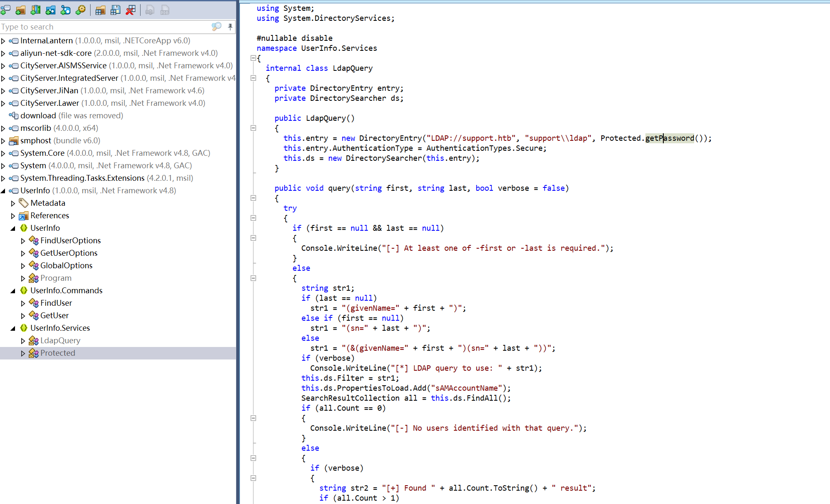Click the Open assembly toolbar icon
Image resolution: width=830 pixels, height=504 pixels.
click(x=6, y=10)
